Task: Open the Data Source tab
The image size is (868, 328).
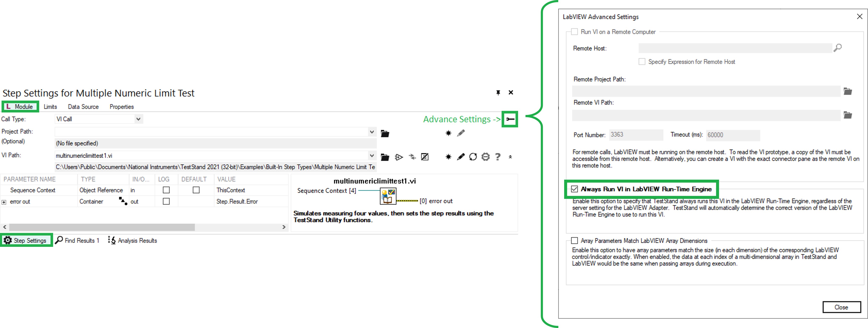Action: pos(83,107)
